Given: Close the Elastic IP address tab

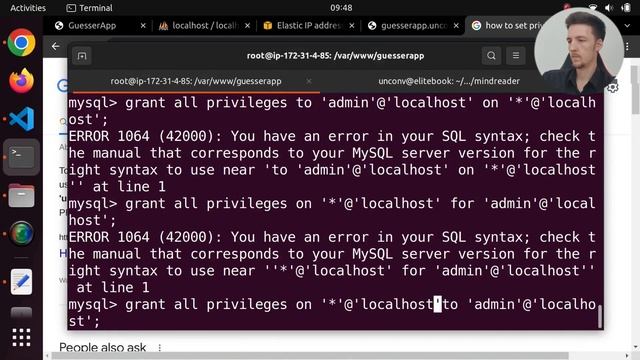Looking at the screenshot, I should [x=352, y=26].
